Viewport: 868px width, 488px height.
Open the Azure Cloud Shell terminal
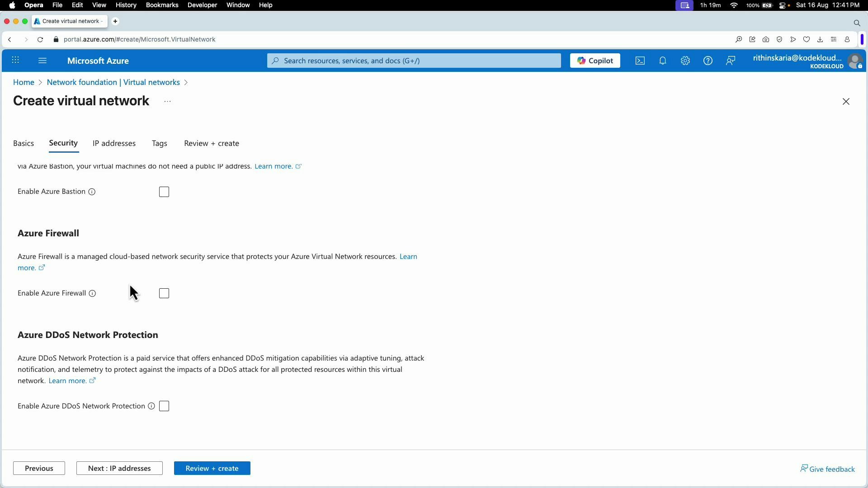640,60
